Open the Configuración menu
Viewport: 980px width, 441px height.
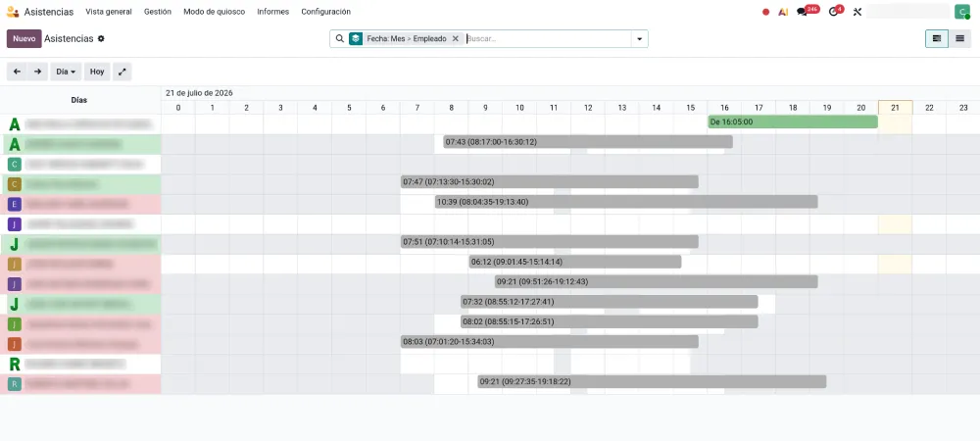[325, 12]
